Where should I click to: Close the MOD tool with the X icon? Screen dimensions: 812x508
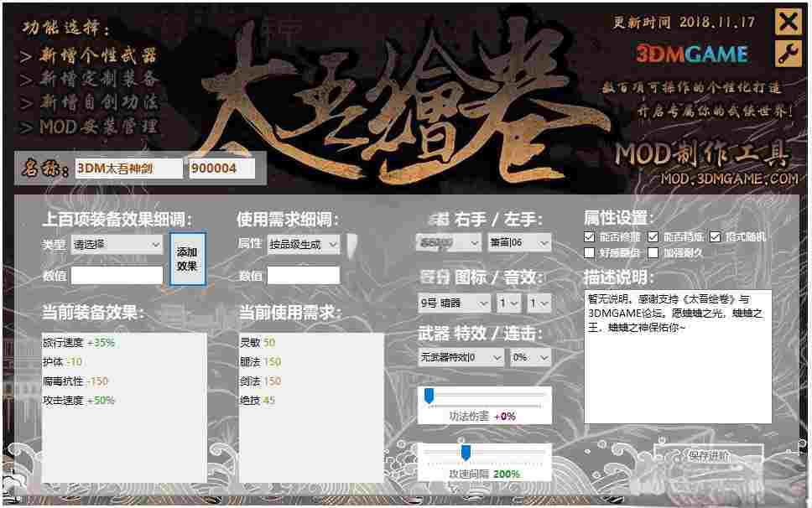click(789, 23)
